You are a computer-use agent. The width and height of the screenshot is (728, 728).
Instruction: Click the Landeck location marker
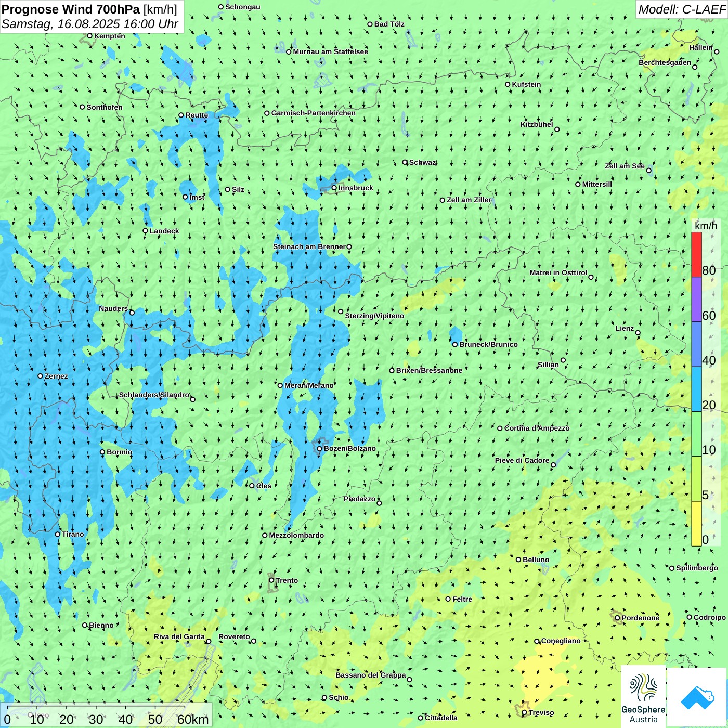click(146, 231)
